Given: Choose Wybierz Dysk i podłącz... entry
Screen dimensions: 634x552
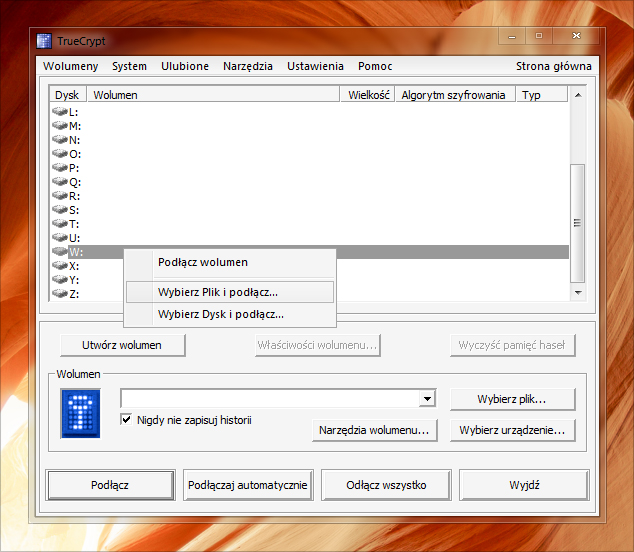Looking at the screenshot, I should click(230, 314).
